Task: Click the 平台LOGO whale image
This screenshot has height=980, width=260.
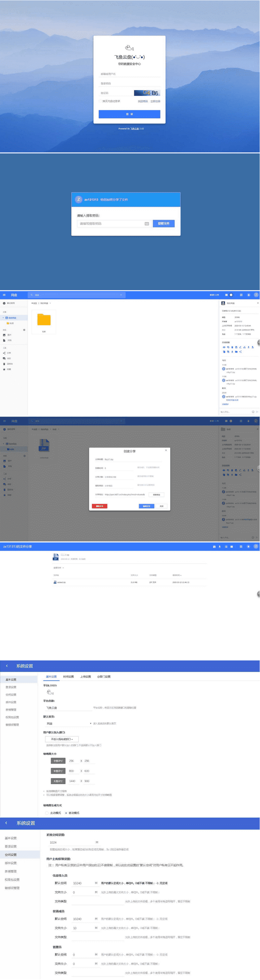Action: (x=50, y=692)
